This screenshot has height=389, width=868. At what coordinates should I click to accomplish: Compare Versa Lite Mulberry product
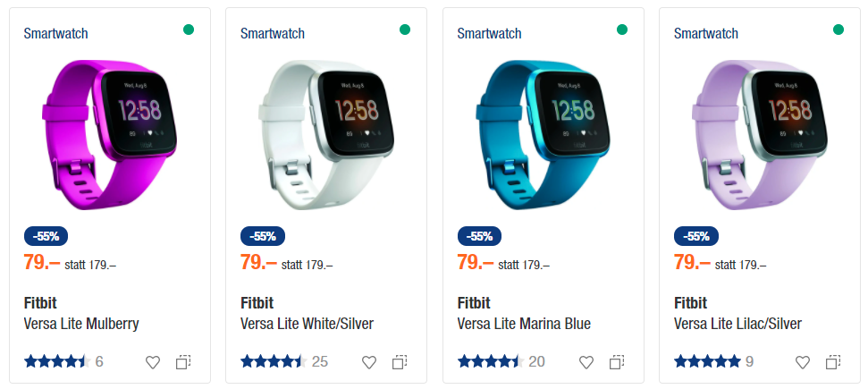point(183,362)
